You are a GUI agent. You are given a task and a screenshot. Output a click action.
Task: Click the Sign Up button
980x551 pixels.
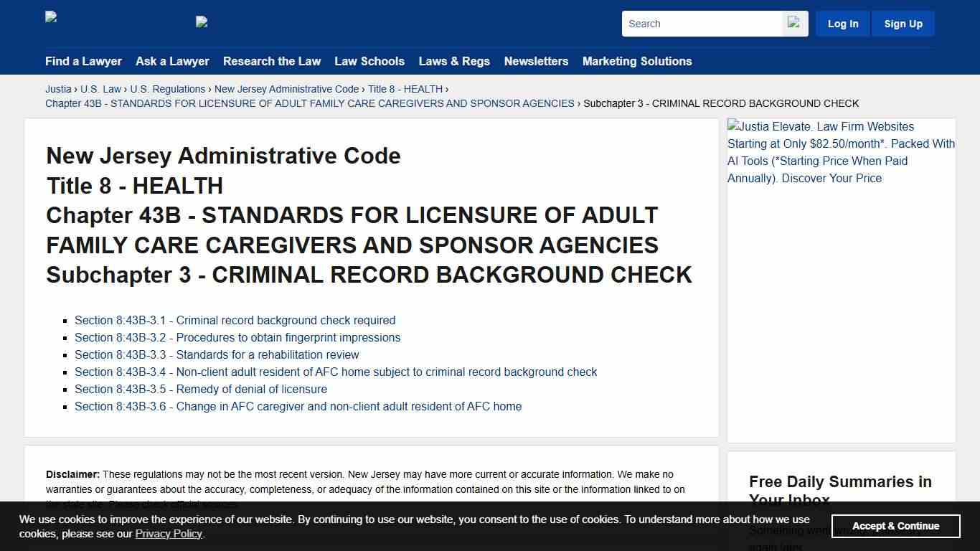[903, 23]
